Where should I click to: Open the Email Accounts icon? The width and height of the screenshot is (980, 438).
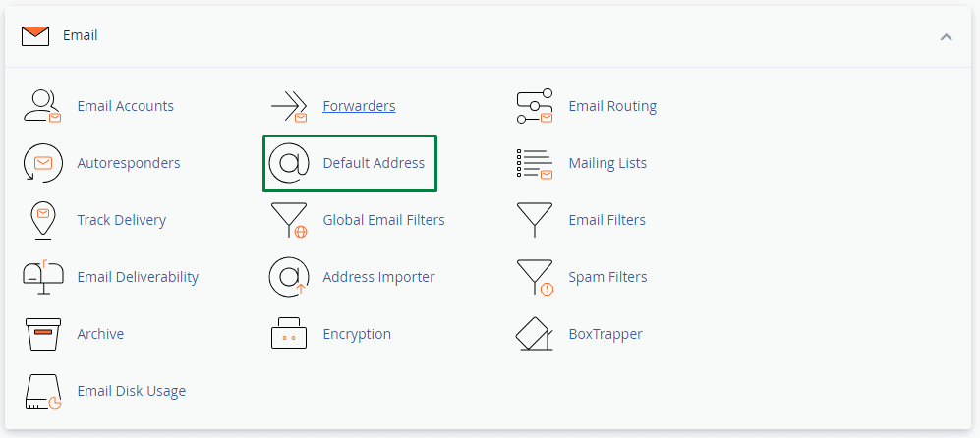[42, 106]
